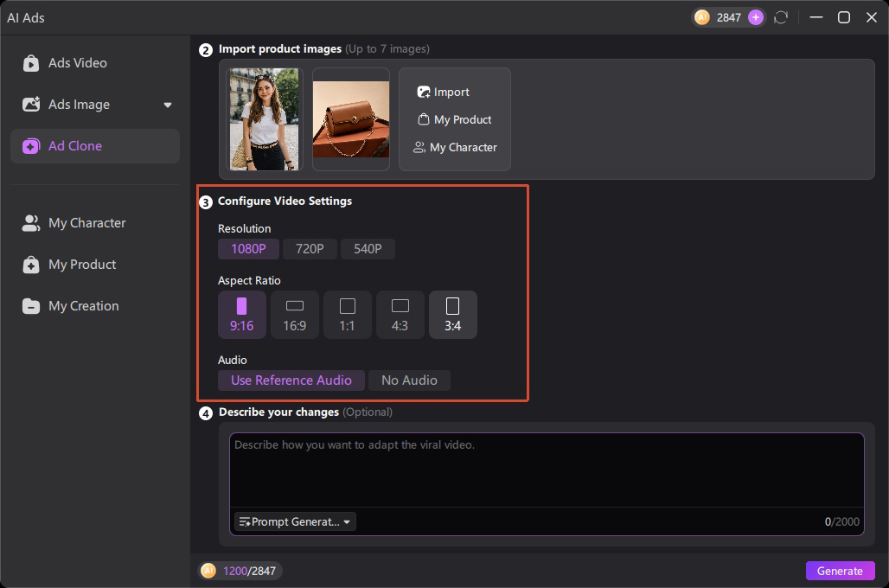Click the Ads Video sidebar icon
The height and width of the screenshot is (588, 889).
point(30,63)
